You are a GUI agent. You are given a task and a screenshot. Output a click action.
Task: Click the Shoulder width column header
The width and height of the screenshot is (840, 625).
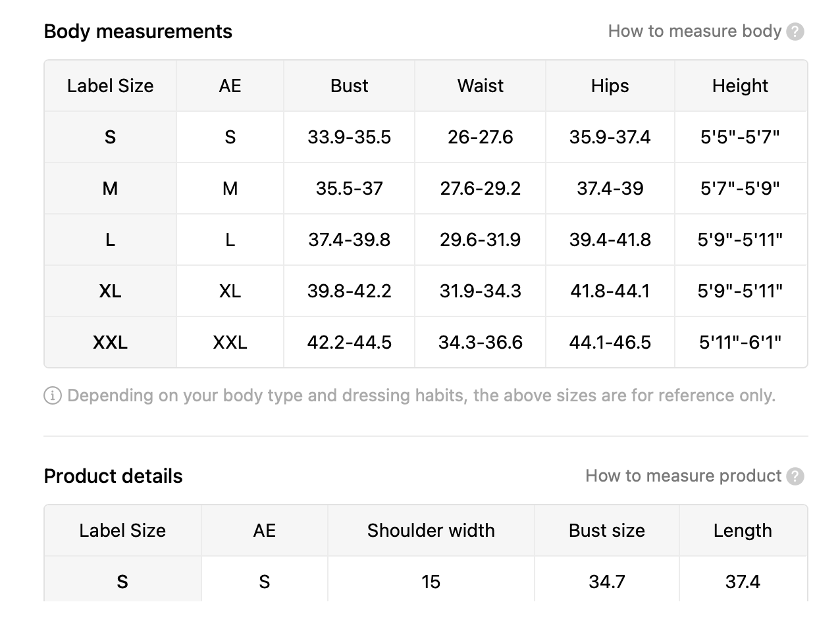click(x=431, y=531)
